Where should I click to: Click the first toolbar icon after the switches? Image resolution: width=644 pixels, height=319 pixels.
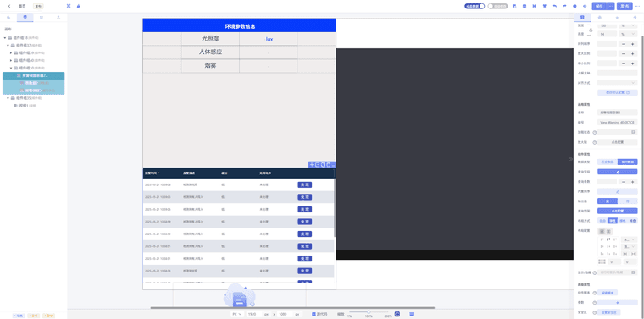[514, 6]
